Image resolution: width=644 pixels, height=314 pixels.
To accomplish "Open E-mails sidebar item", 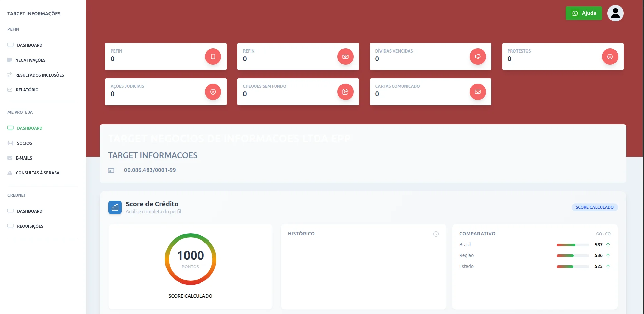I will pos(24,158).
